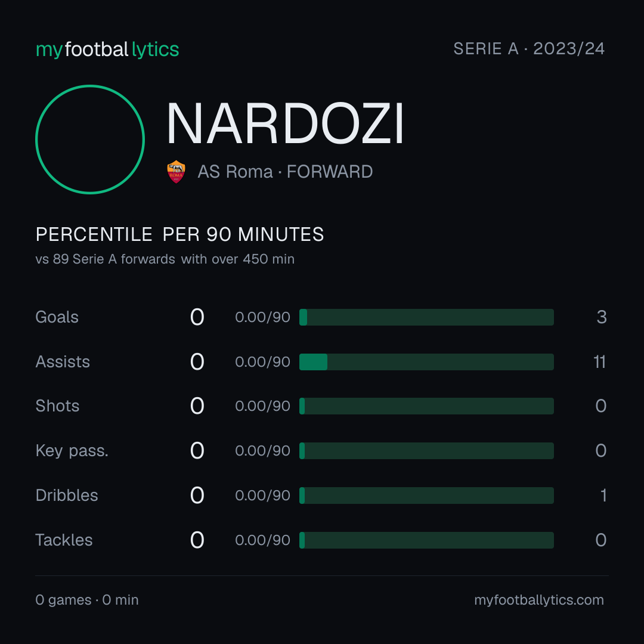Click the PERCENTILE PER 90 MINUTES heading
The image size is (644, 644).
[x=179, y=234]
